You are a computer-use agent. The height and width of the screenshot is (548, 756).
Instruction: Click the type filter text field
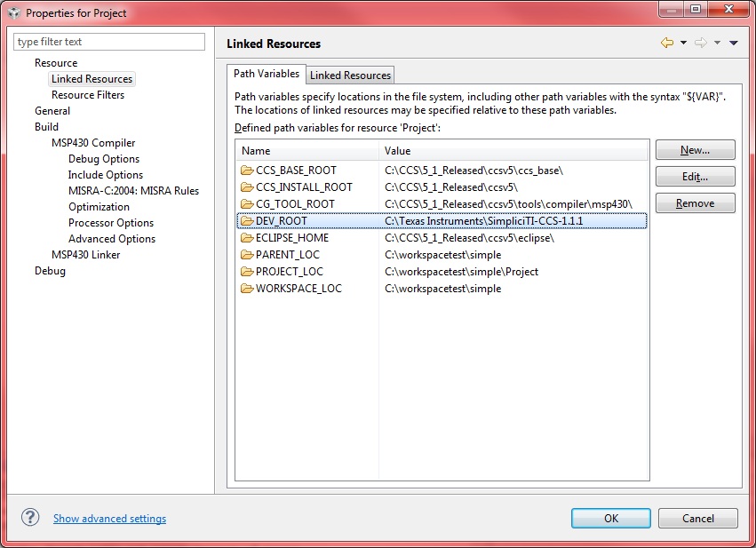[108, 42]
